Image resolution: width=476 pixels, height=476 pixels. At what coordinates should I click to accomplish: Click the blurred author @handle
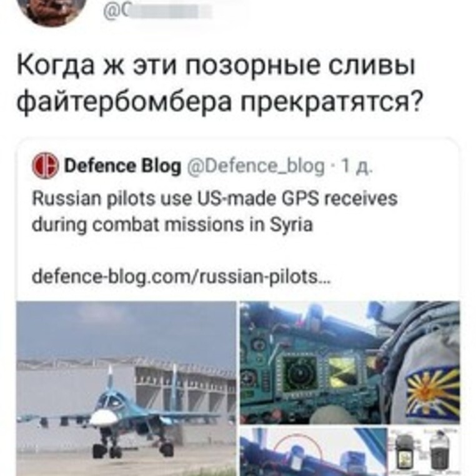[x=157, y=11]
